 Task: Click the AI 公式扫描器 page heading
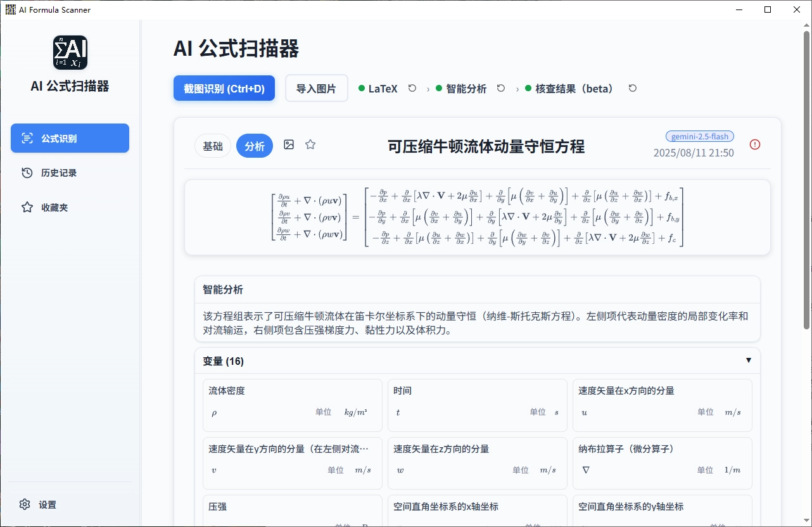pyautogui.click(x=236, y=49)
